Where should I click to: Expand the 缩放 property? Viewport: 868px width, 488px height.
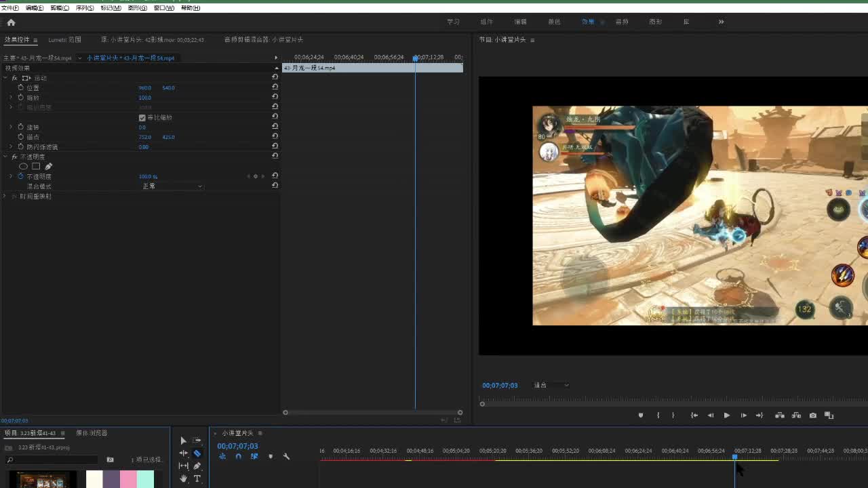11,98
